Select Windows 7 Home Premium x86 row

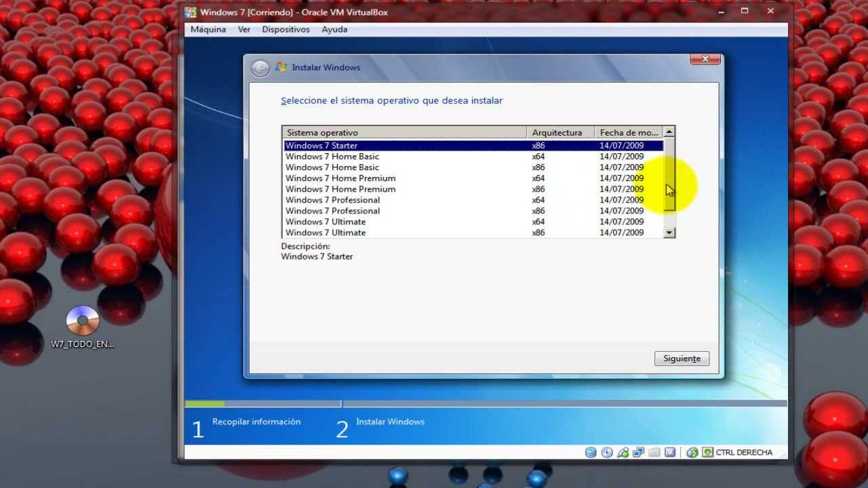(x=473, y=189)
